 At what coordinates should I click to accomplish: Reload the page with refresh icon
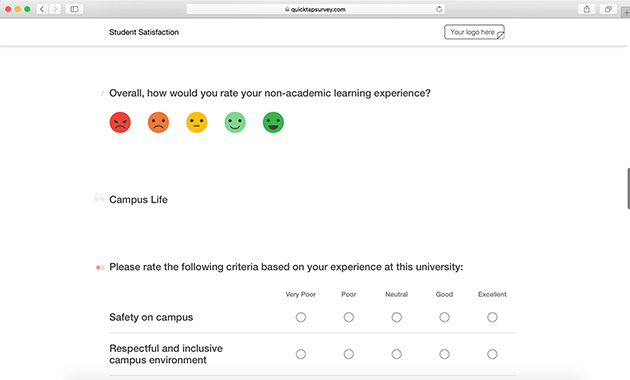click(x=439, y=9)
